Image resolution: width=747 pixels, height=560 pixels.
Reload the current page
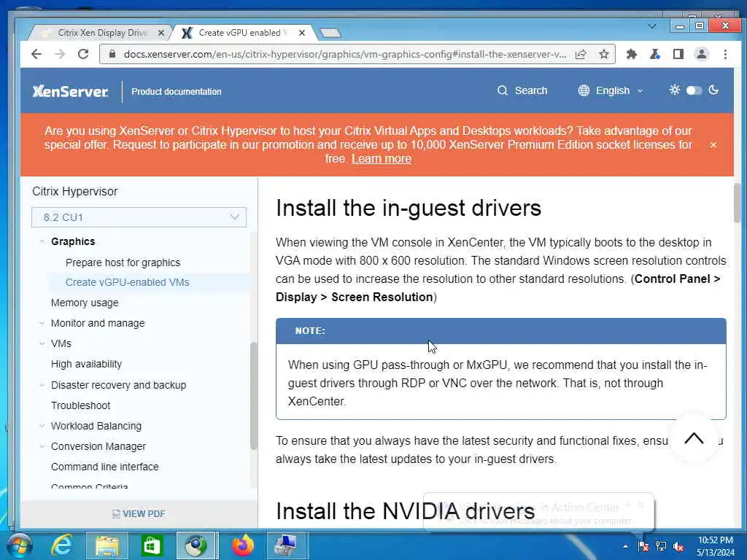click(83, 54)
